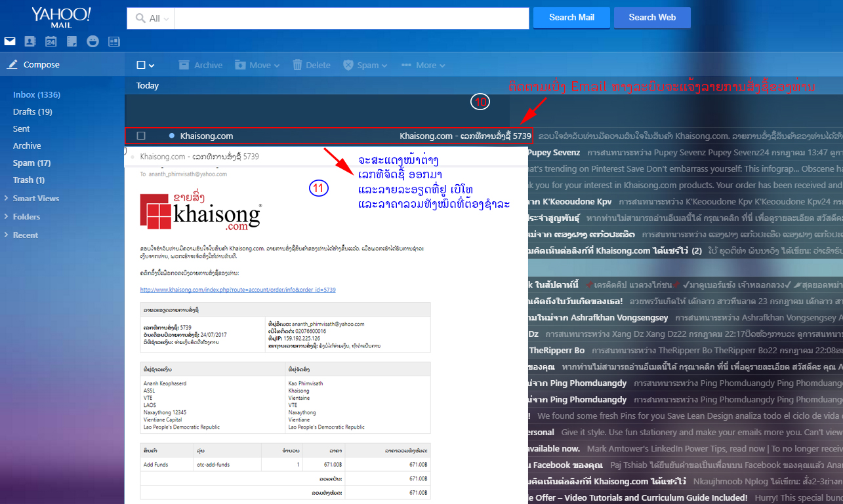The image size is (843, 504).
Task: Click the Search Web button
Action: click(652, 18)
